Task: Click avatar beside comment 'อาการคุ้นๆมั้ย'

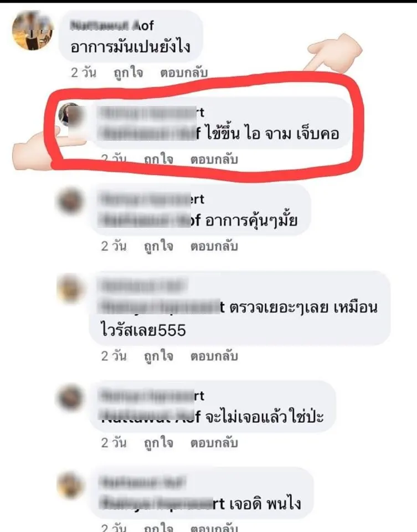Action: pyautogui.click(x=70, y=202)
